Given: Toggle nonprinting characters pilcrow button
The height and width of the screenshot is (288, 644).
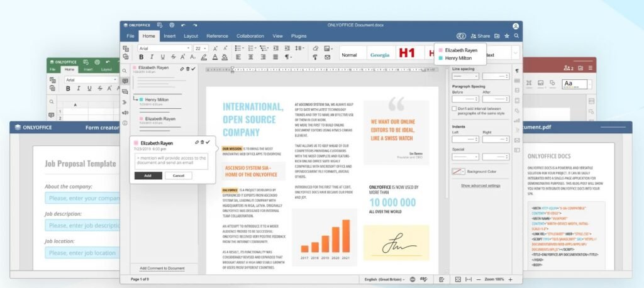Looking at the screenshot, I should click(x=288, y=57).
